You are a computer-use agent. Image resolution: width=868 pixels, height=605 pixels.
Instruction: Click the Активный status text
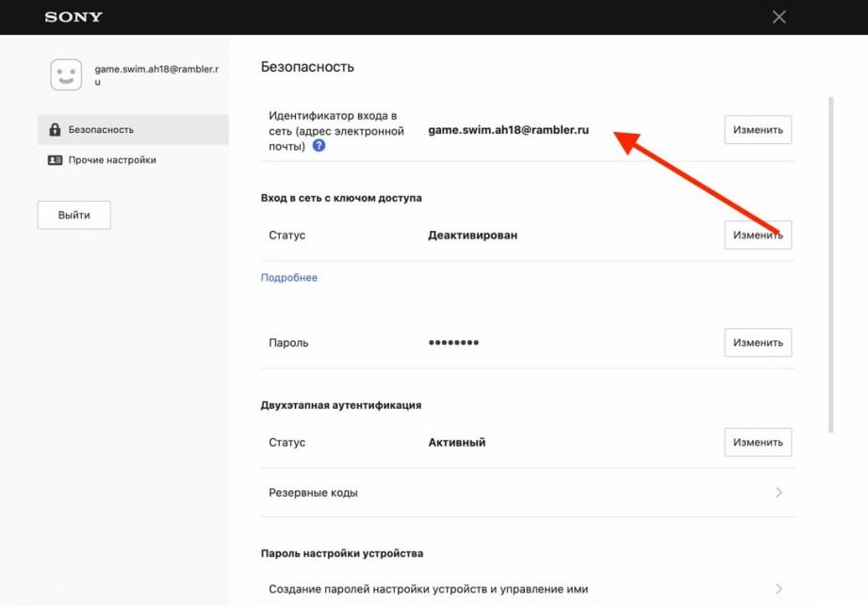[457, 442]
